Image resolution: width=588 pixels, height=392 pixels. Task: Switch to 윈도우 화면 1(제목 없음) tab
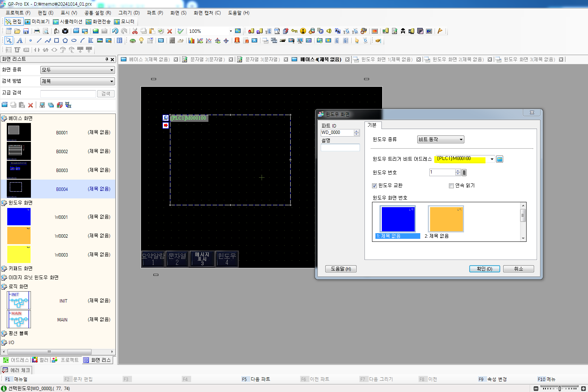click(x=386, y=60)
